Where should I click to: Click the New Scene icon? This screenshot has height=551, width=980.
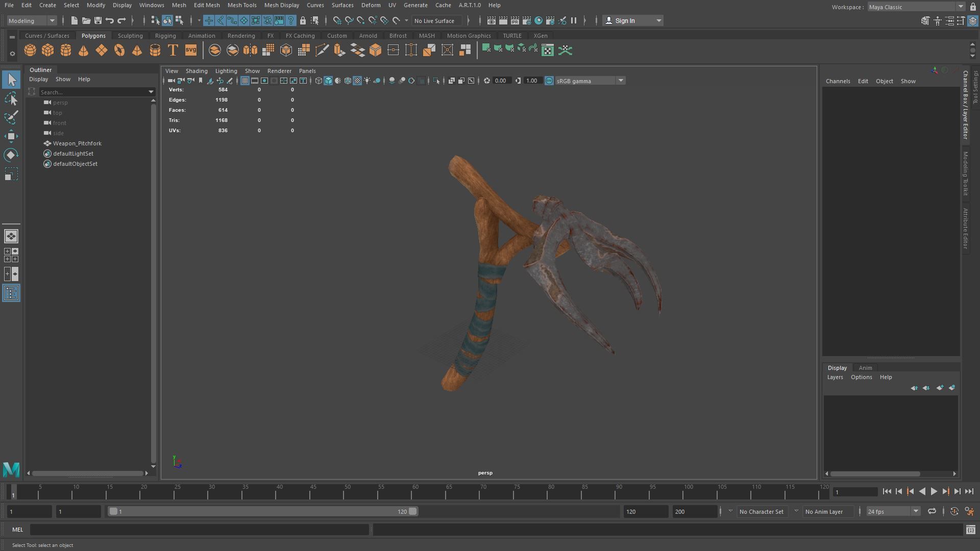tap(74, 20)
